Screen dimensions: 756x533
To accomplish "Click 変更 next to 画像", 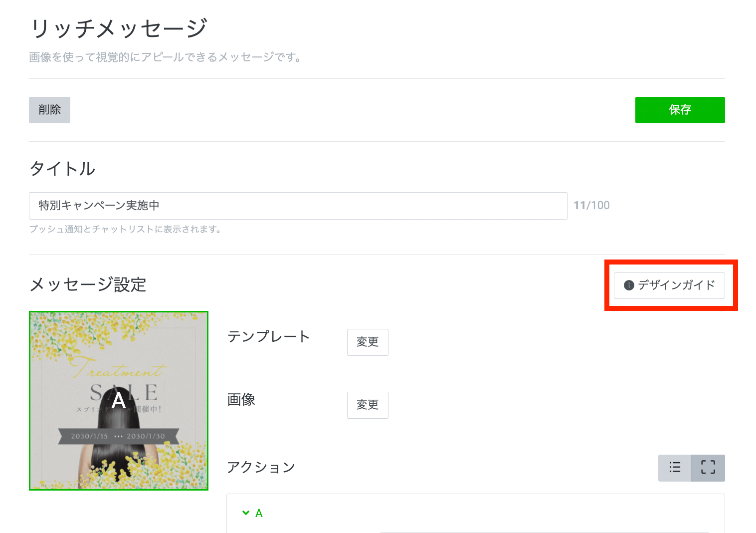I will click(368, 405).
